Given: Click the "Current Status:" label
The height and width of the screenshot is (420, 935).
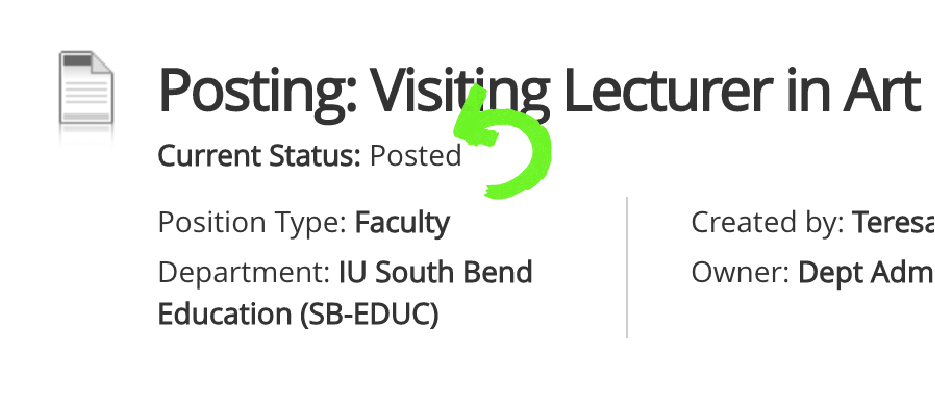Looking at the screenshot, I should point(259,156).
